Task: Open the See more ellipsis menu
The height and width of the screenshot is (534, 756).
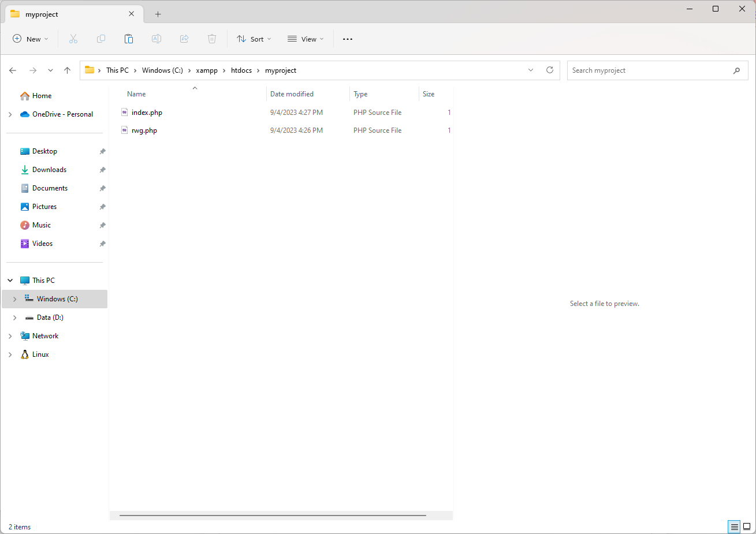Action: pyautogui.click(x=348, y=39)
